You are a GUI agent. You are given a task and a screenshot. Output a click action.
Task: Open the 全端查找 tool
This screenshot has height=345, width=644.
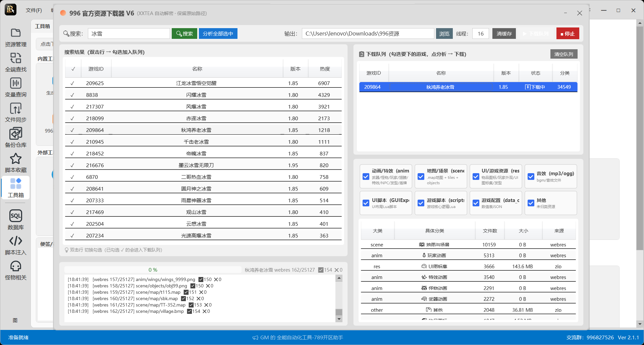[15, 63]
